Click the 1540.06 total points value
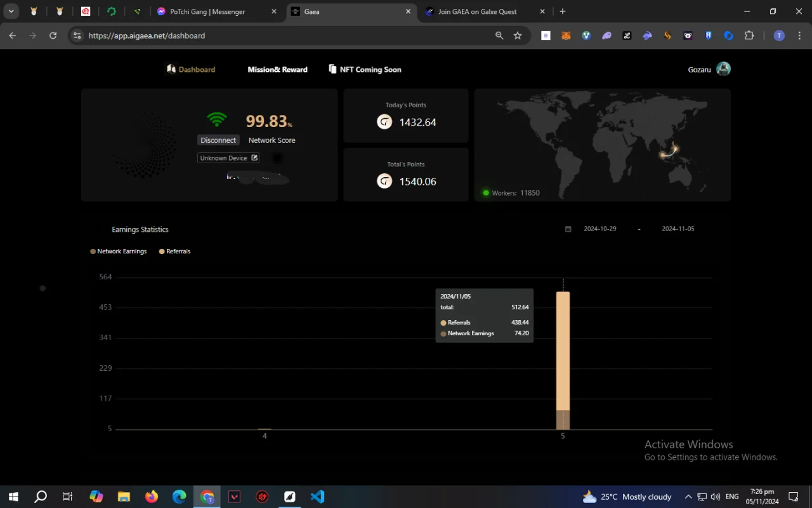 coord(417,182)
